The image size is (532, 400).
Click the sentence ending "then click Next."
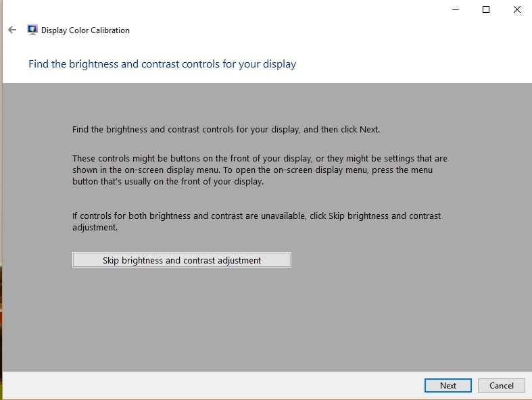tap(226, 130)
